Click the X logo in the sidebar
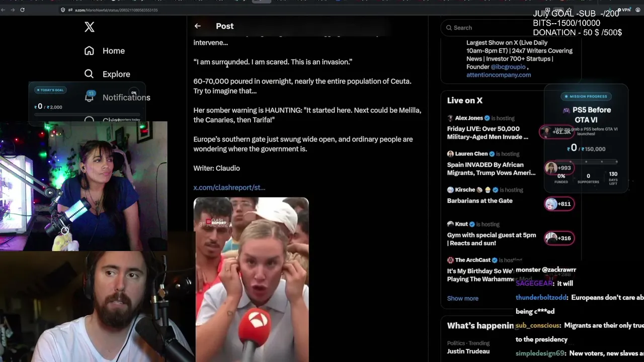This screenshot has height=362, width=644. pyautogui.click(x=90, y=27)
